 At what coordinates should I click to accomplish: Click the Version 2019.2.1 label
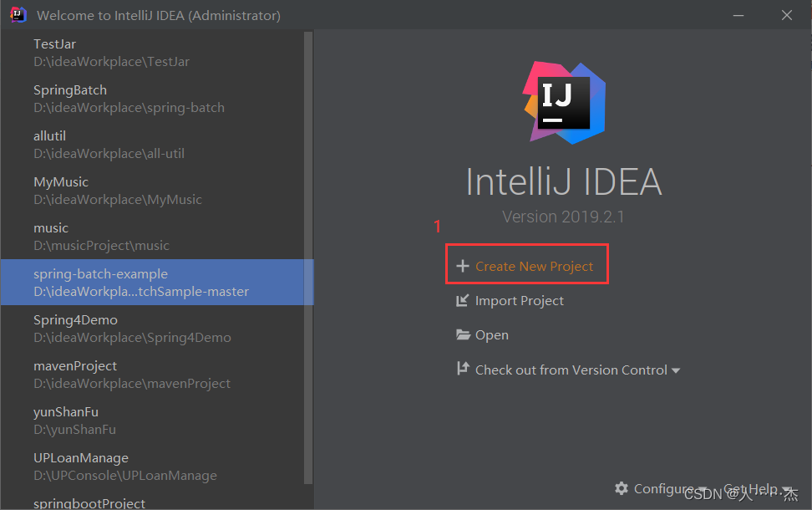click(563, 217)
